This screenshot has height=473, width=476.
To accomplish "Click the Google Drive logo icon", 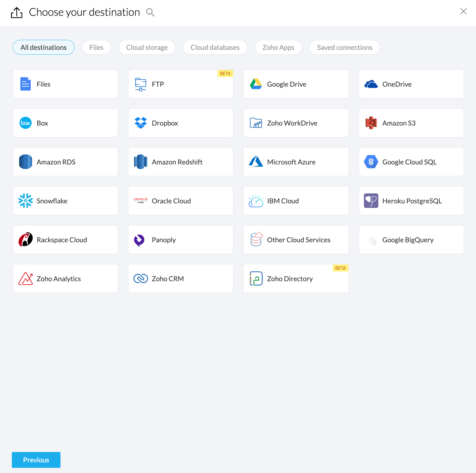I will tap(256, 84).
